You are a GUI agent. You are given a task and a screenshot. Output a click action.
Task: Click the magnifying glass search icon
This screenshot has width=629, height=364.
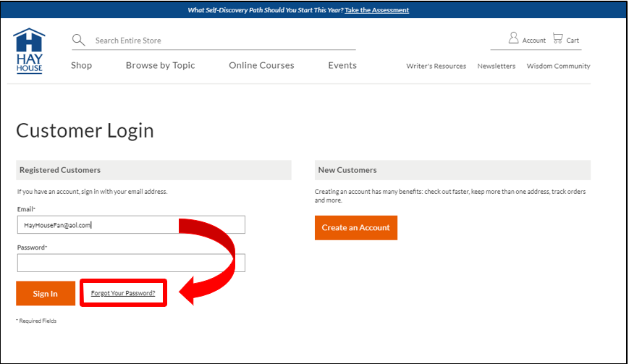coord(79,40)
